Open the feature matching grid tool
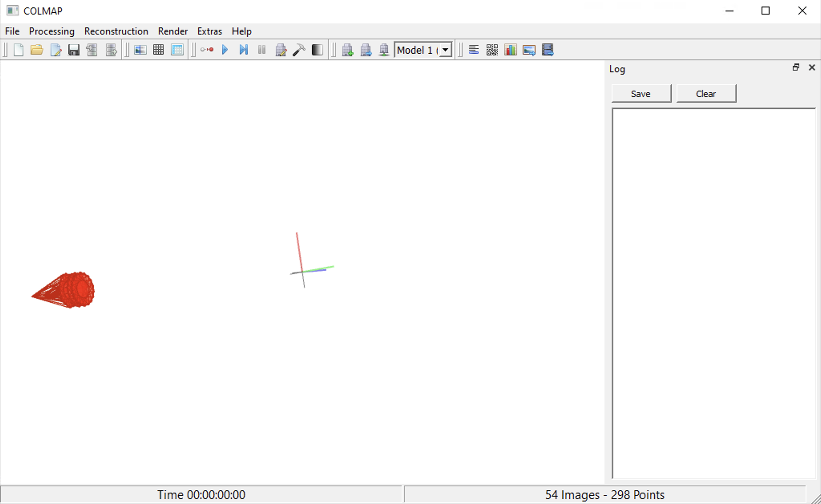The width and height of the screenshot is (821, 504). (x=158, y=50)
